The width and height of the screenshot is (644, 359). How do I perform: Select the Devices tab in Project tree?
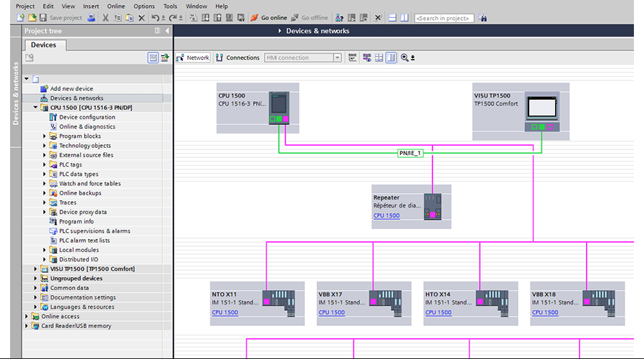pyautogui.click(x=44, y=45)
